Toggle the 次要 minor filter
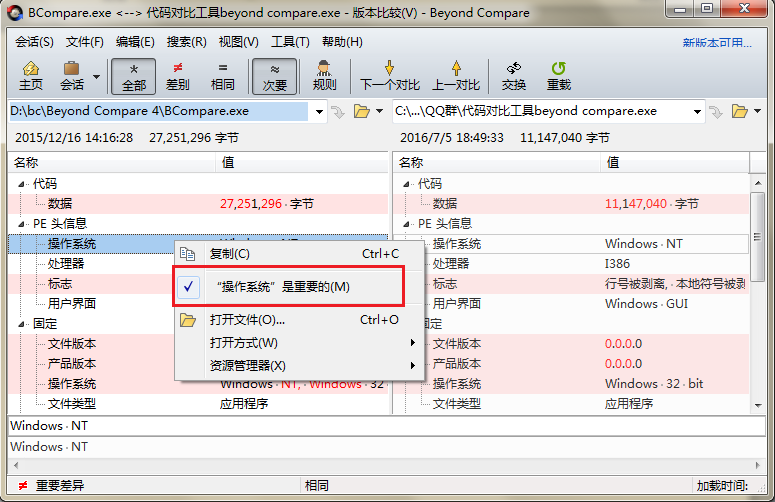 pos(275,76)
